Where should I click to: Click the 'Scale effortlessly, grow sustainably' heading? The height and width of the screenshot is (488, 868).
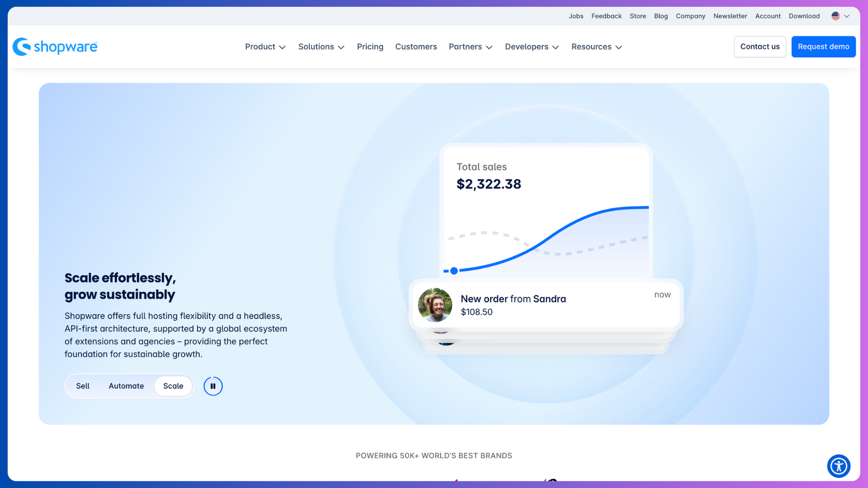pos(120,286)
